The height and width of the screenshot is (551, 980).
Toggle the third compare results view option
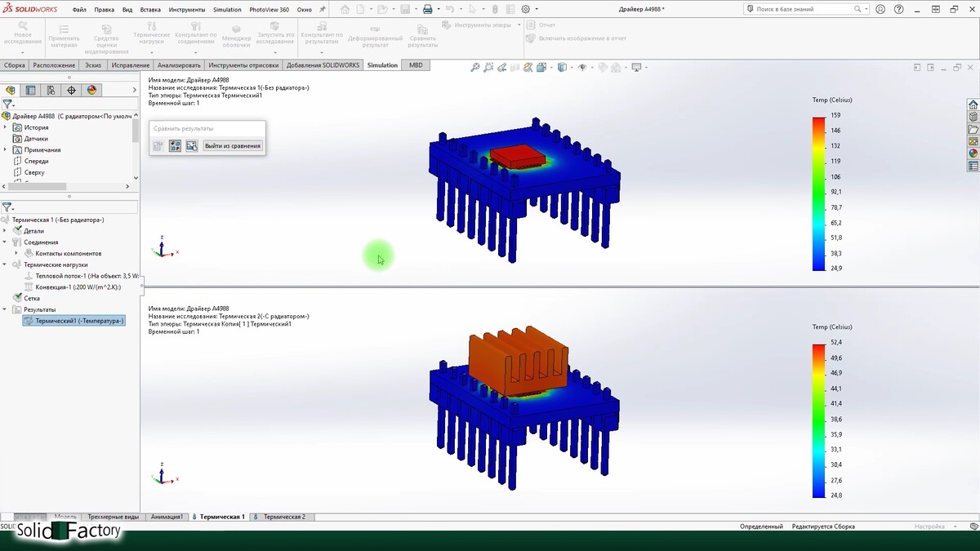(x=191, y=146)
